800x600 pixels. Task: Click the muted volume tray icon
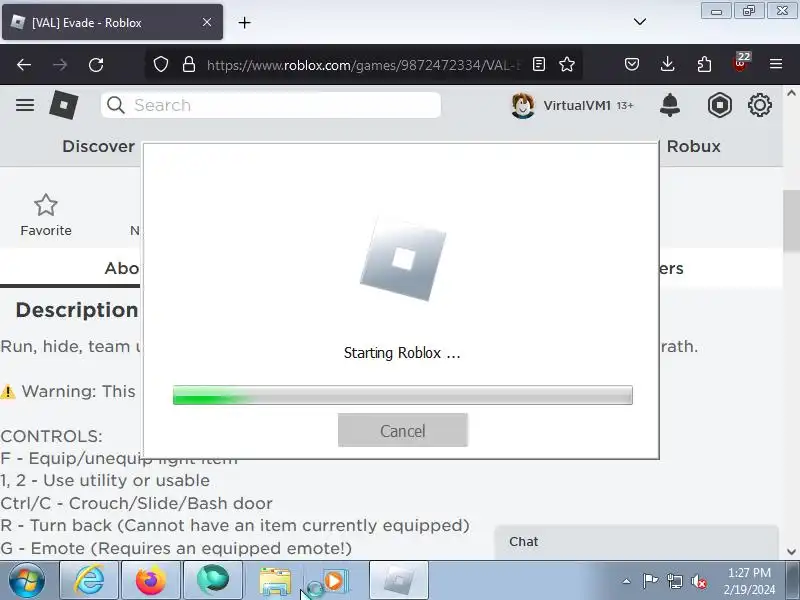coord(698,581)
